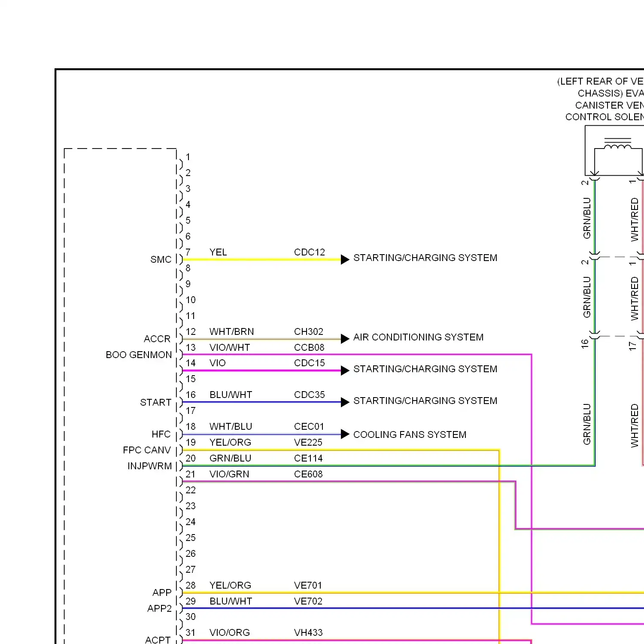Select wire code VE225

308,442
